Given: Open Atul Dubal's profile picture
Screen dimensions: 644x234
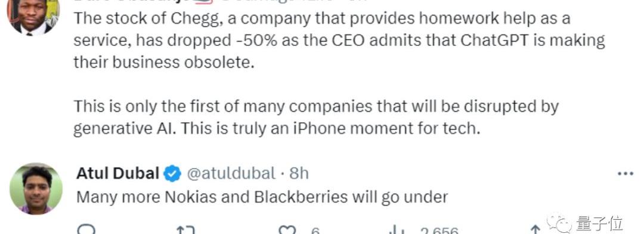Looking at the screenshot, I should pyautogui.click(x=36, y=189).
